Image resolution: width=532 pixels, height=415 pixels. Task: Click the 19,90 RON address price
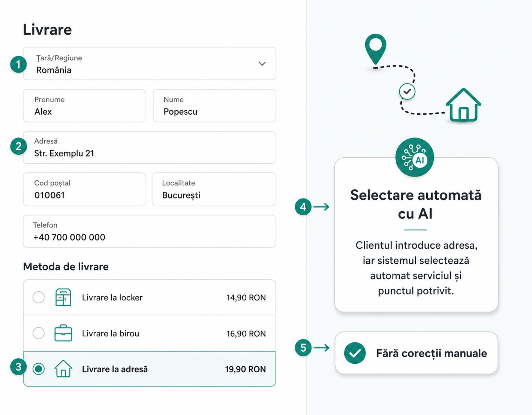coord(245,369)
